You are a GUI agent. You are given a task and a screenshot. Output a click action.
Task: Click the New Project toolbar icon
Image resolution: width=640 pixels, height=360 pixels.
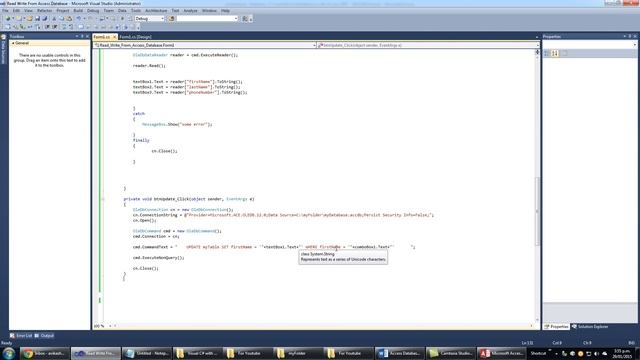[8, 19]
